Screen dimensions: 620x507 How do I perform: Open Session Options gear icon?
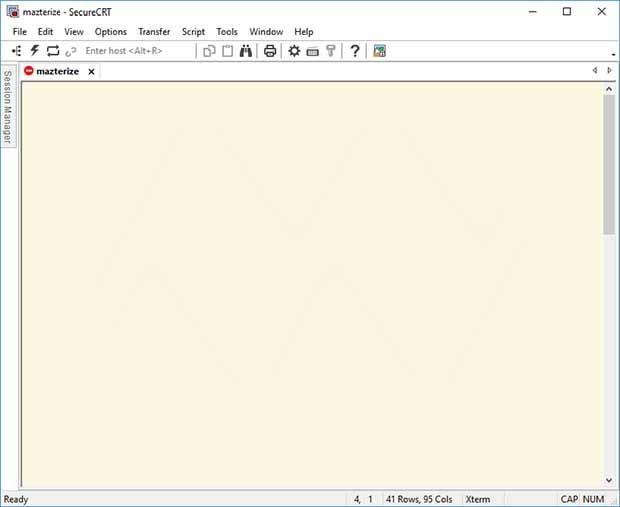point(294,51)
